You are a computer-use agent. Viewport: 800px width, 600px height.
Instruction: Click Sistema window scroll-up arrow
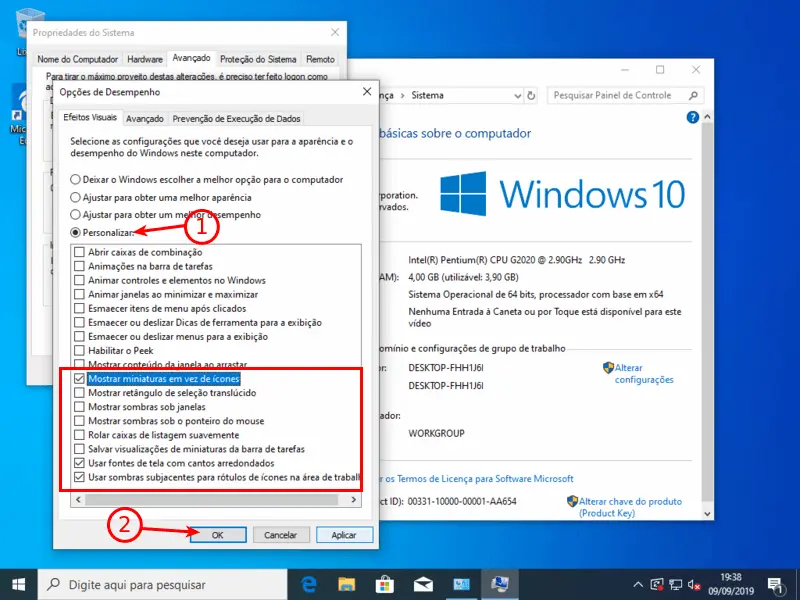[707, 117]
